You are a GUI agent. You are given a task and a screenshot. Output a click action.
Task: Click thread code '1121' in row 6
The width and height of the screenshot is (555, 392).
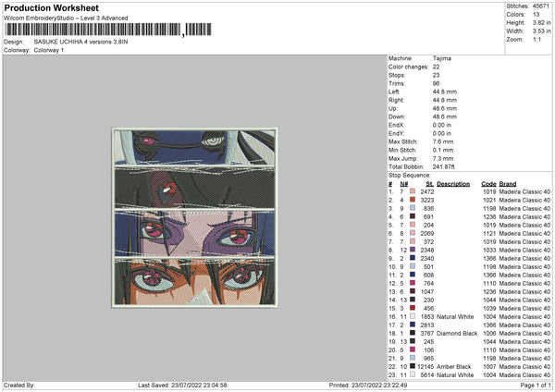click(489, 233)
